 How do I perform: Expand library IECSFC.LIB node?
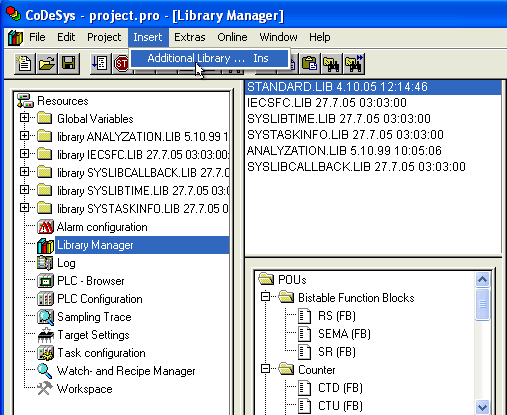click(x=24, y=154)
